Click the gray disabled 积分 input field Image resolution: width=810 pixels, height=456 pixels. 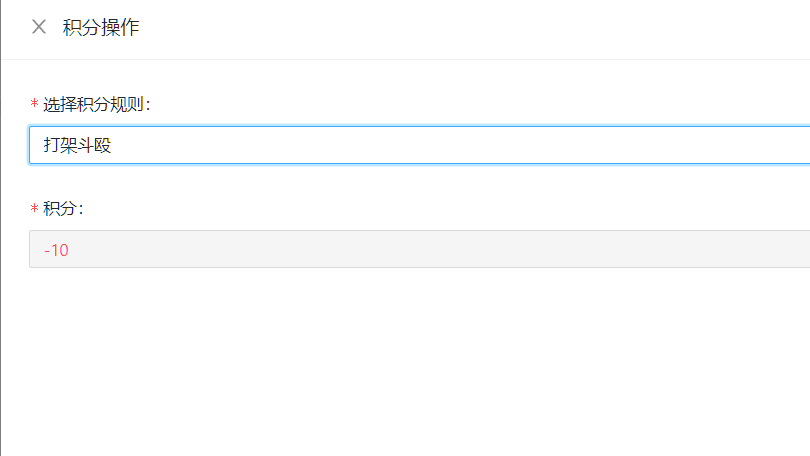[419, 249]
